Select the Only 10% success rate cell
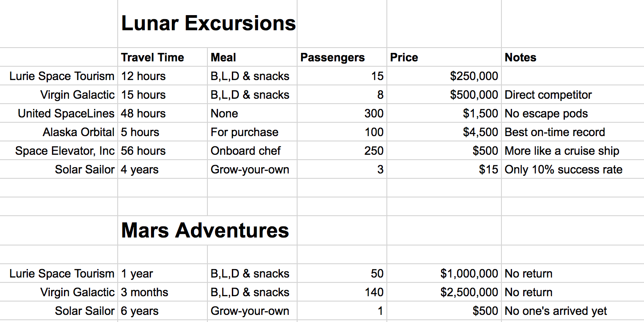644x322 pixels. click(573, 169)
